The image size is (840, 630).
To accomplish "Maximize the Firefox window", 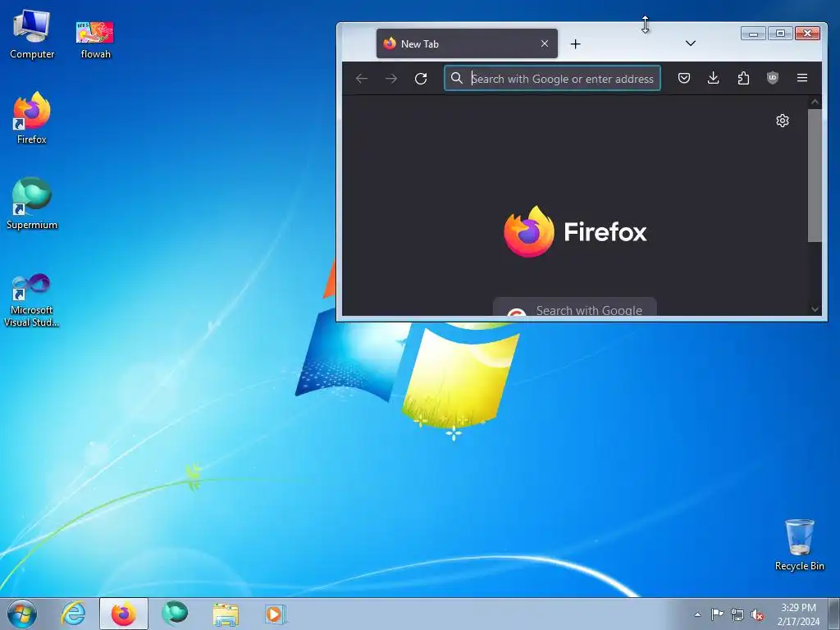I will click(x=780, y=33).
